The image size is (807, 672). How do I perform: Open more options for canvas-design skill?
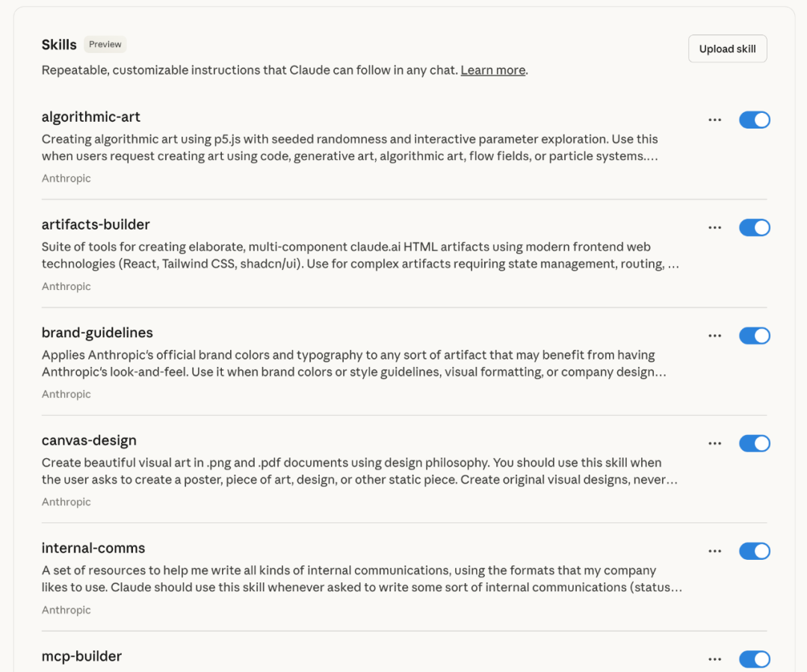tap(715, 444)
